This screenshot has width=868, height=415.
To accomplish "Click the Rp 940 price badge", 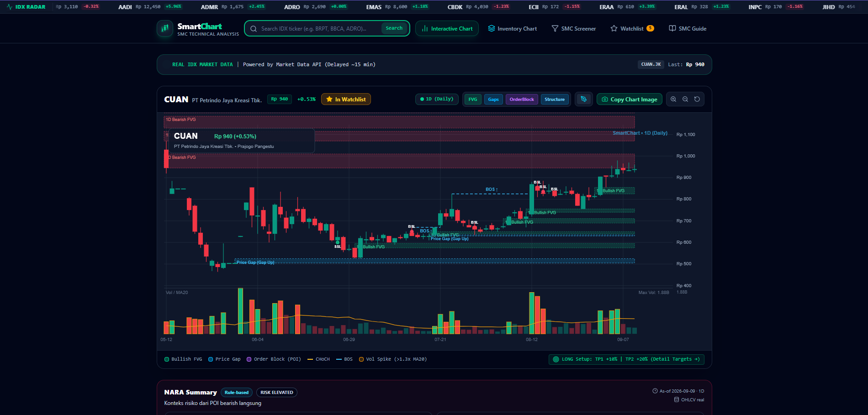I will 280,99.
